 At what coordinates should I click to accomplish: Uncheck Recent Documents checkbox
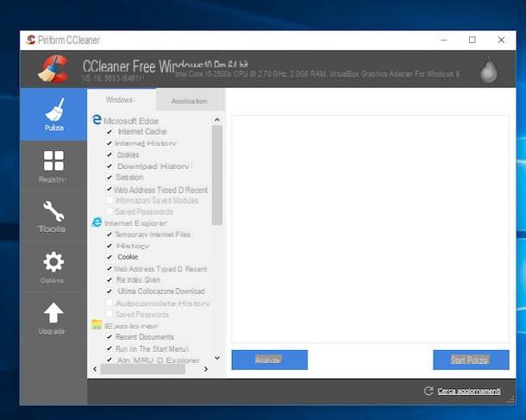(110, 337)
